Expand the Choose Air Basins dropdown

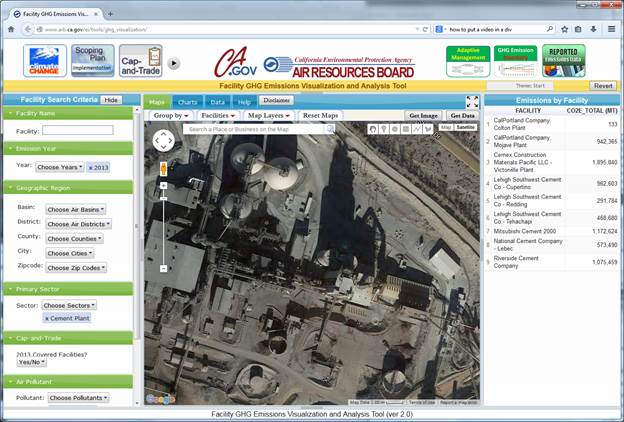pyautogui.click(x=75, y=209)
